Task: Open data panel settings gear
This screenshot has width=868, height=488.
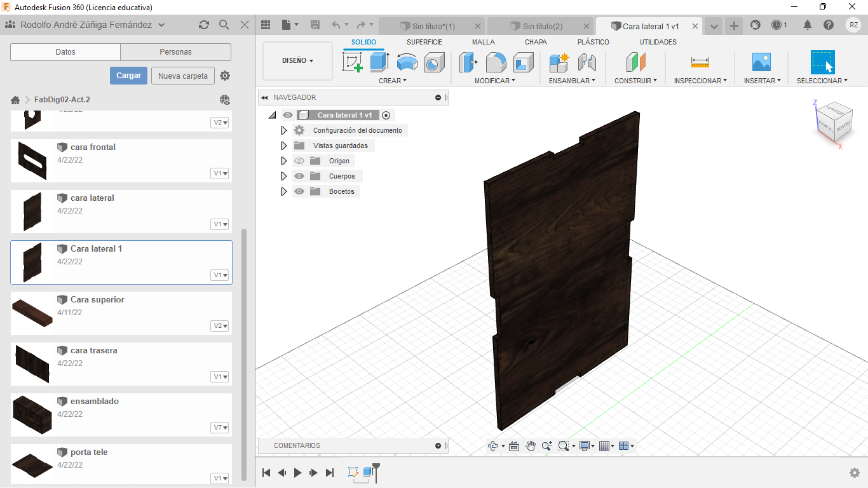Action: click(225, 76)
